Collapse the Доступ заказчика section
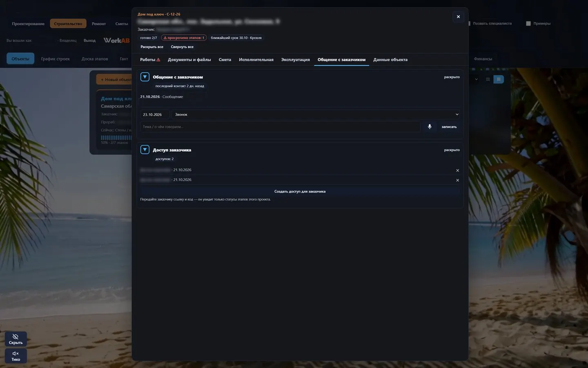 click(145, 150)
